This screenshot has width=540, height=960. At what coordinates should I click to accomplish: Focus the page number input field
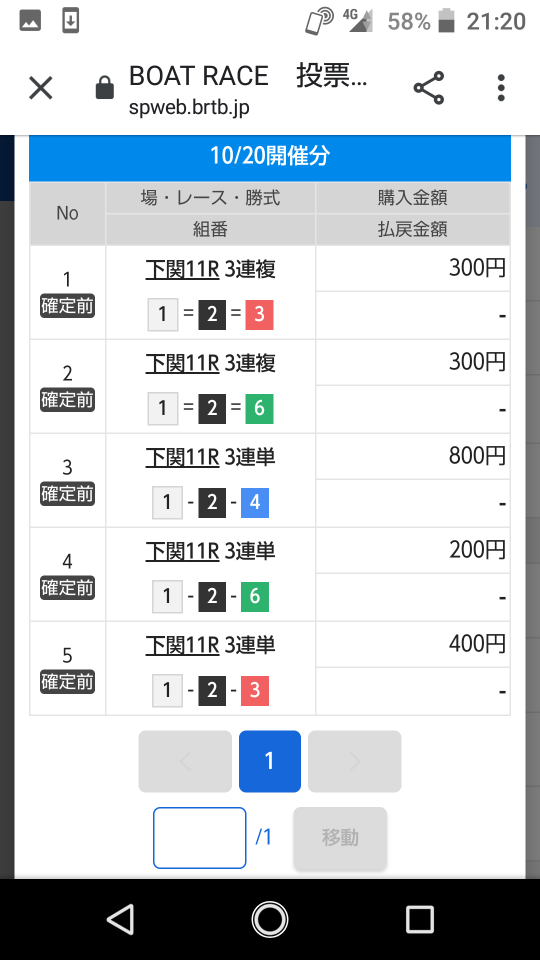200,838
